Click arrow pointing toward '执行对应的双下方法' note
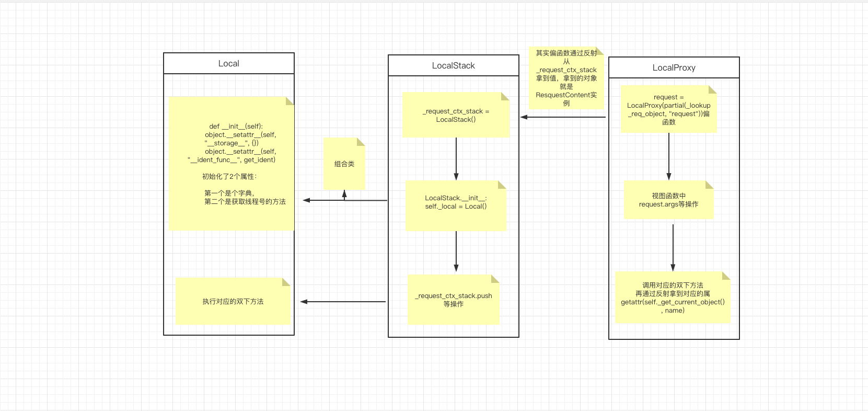This screenshot has width=868, height=411. 343,302
